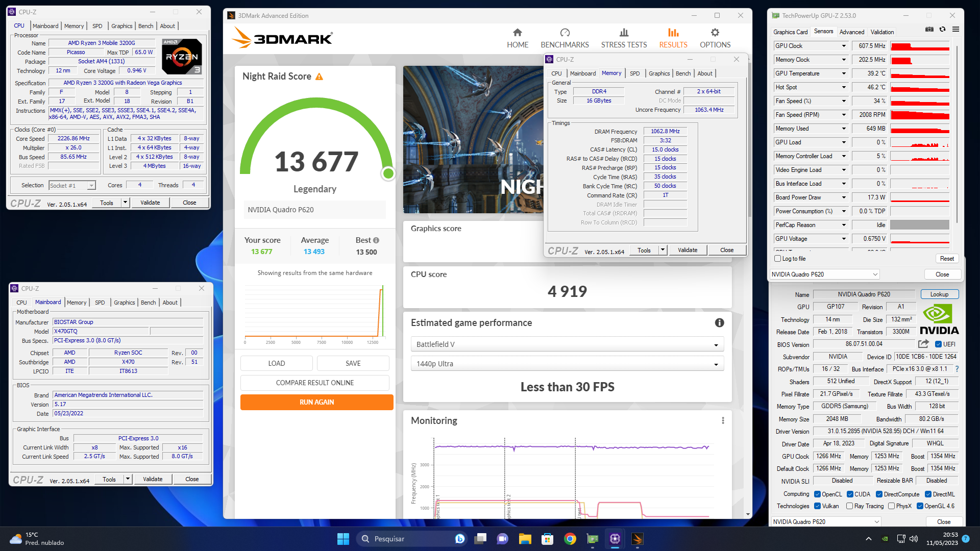Click PerfCap Reason gray bar

[920, 225]
